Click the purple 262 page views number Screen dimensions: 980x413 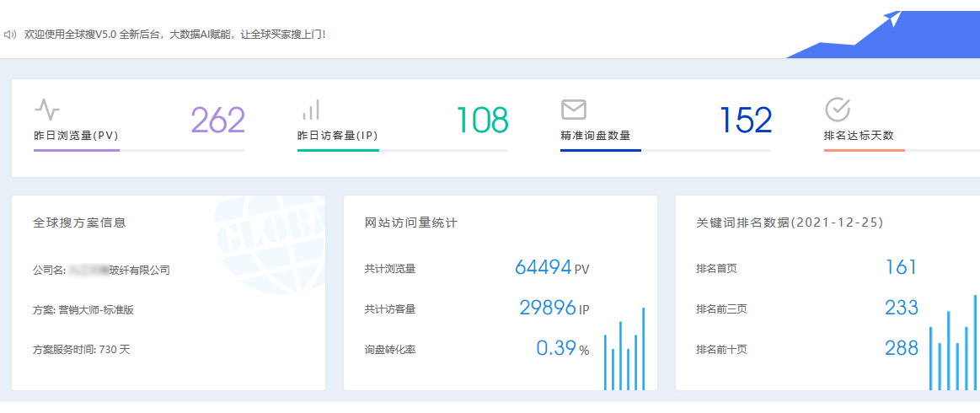coord(217,121)
